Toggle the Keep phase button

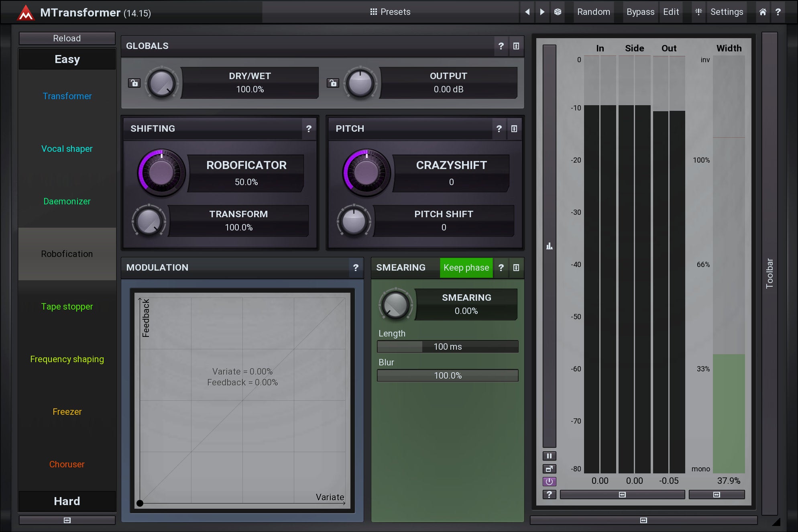[466, 268]
